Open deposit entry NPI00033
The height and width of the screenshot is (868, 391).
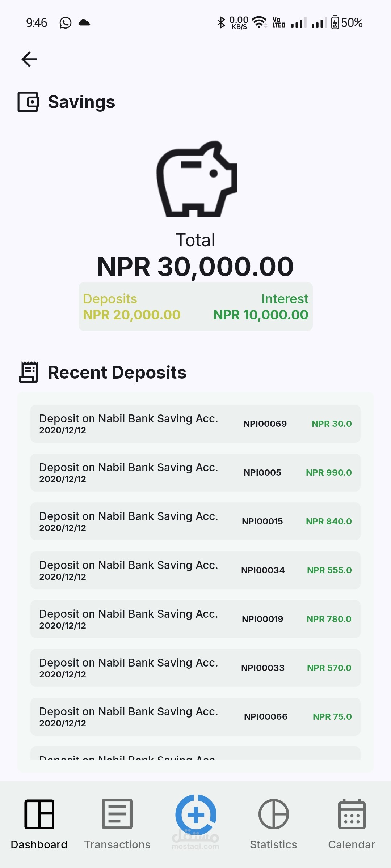[195, 668]
